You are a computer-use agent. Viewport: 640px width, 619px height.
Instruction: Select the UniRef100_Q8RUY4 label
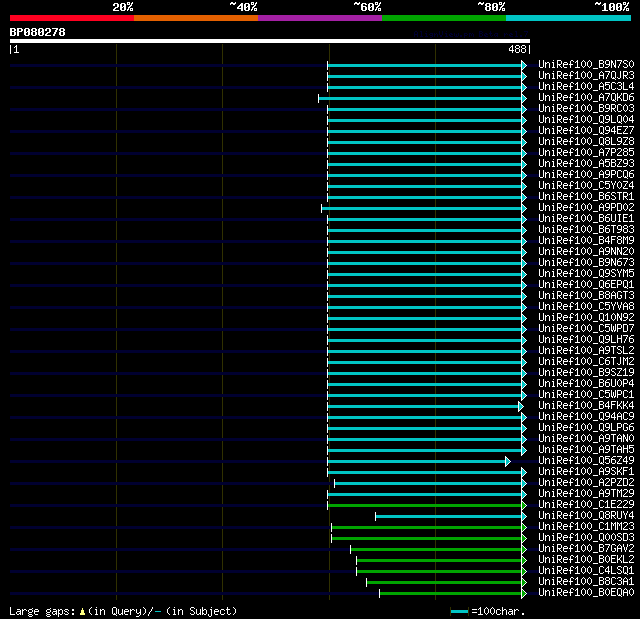click(586, 516)
